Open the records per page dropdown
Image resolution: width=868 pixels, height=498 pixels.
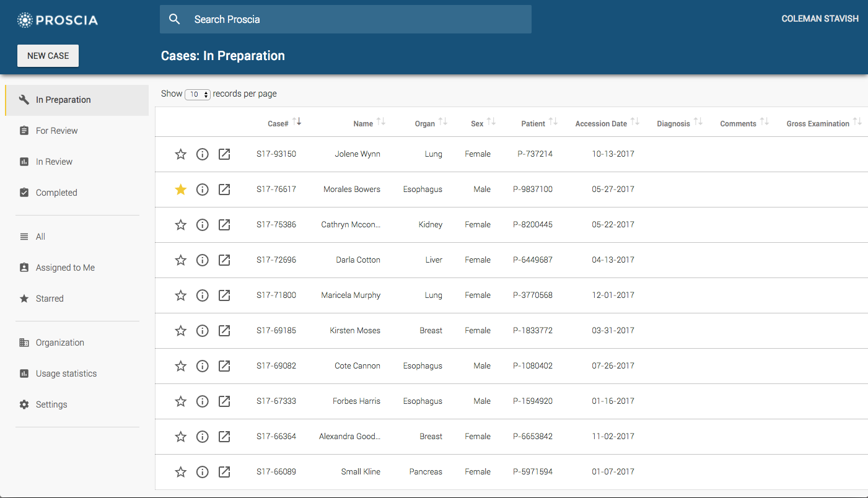coord(198,95)
